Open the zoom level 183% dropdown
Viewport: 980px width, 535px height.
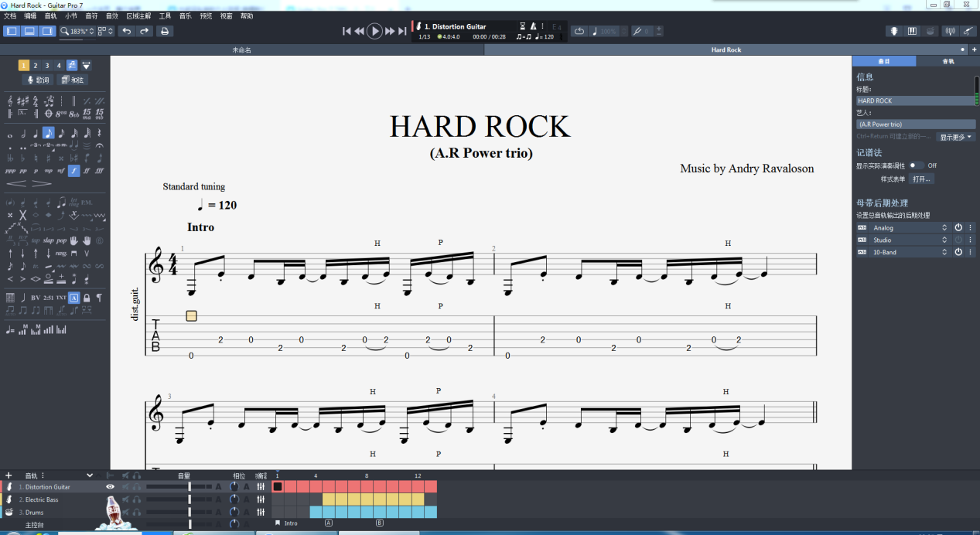pos(77,31)
